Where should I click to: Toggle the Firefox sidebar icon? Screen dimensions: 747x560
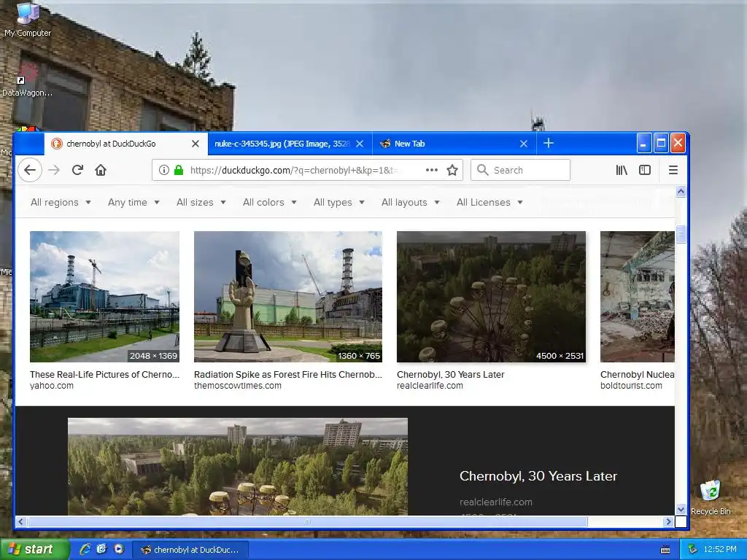645,170
